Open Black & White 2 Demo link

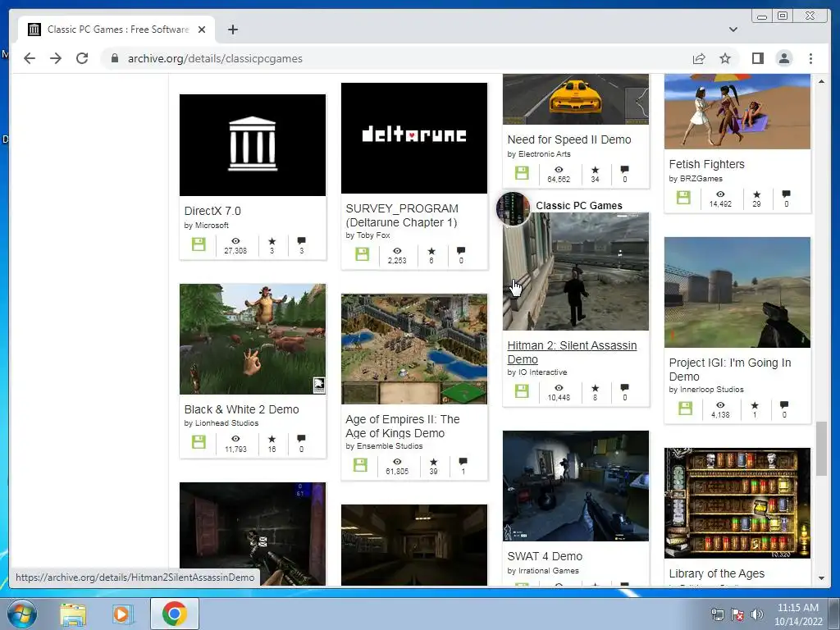(242, 409)
